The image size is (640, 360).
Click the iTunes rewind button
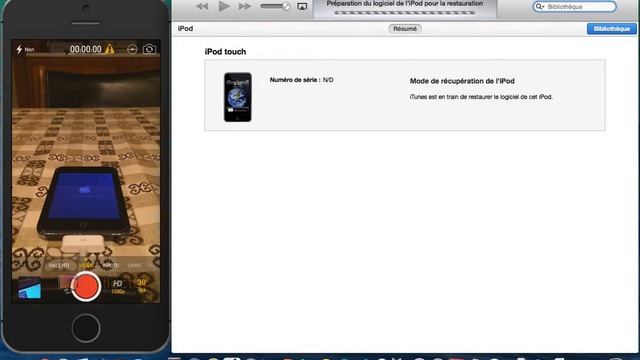(x=202, y=6)
